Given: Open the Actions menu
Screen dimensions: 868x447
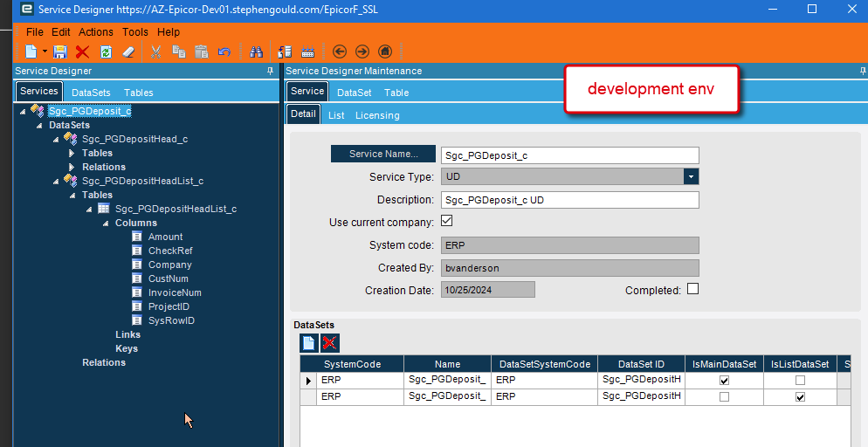Looking at the screenshot, I should 96,32.
